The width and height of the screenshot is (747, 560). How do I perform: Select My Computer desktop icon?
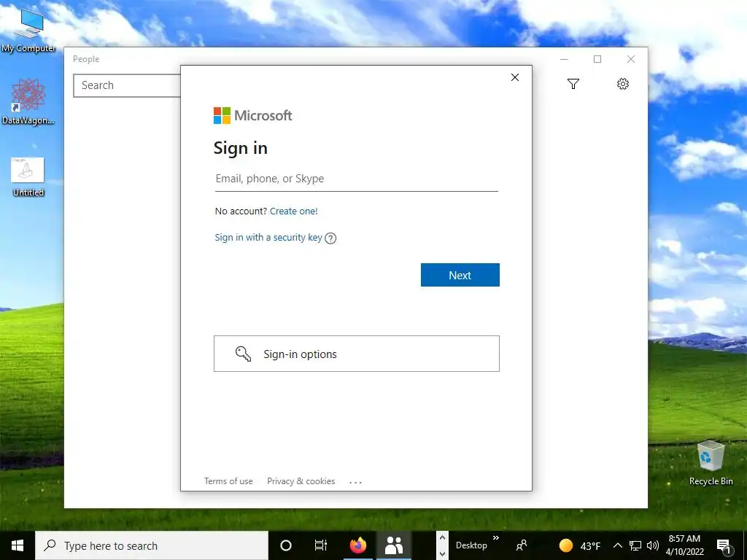28,30
